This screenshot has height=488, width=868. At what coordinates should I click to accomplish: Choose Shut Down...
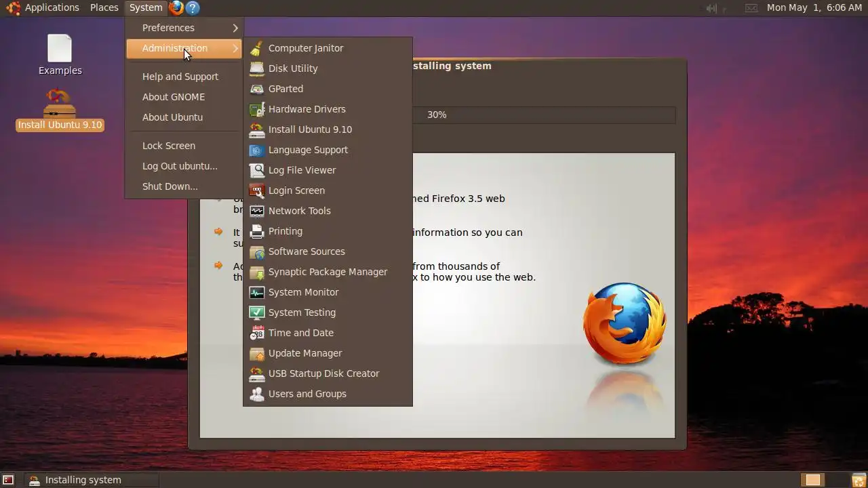[184, 186]
